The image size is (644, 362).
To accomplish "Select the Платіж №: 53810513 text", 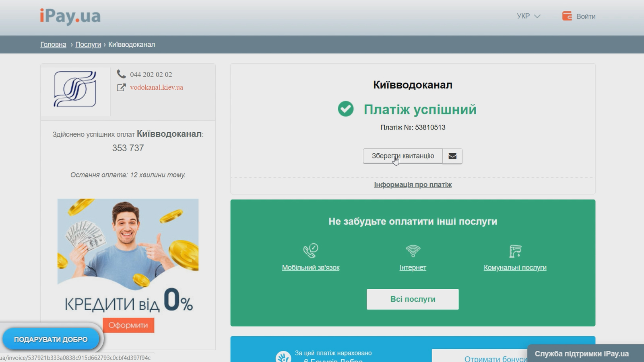I will click(x=413, y=128).
